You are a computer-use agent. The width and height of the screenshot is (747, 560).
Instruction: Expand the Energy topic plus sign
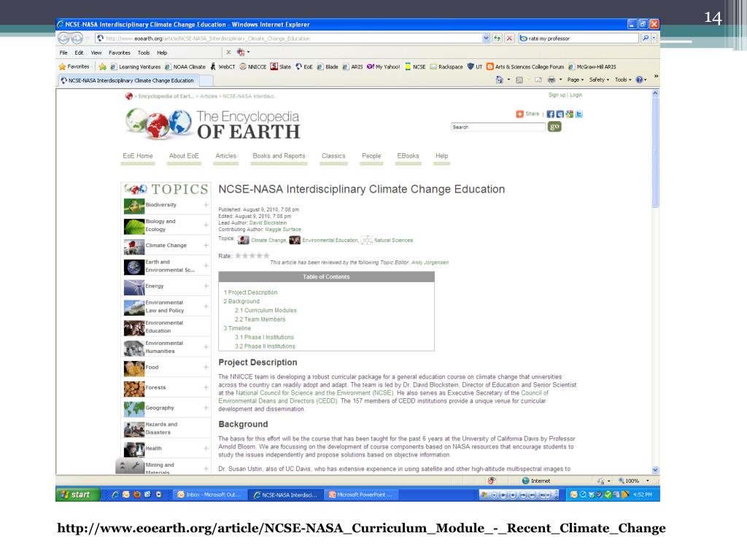[x=206, y=286]
